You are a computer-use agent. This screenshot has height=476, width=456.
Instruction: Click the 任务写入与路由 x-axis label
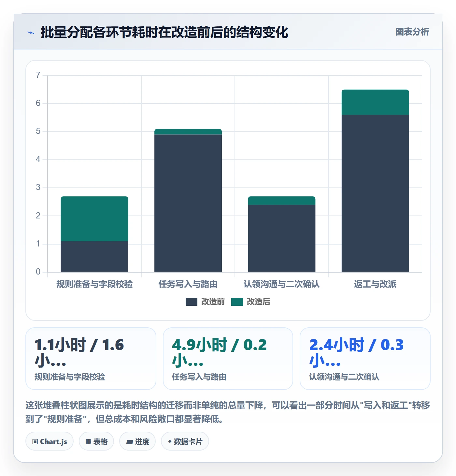(x=188, y=284)
